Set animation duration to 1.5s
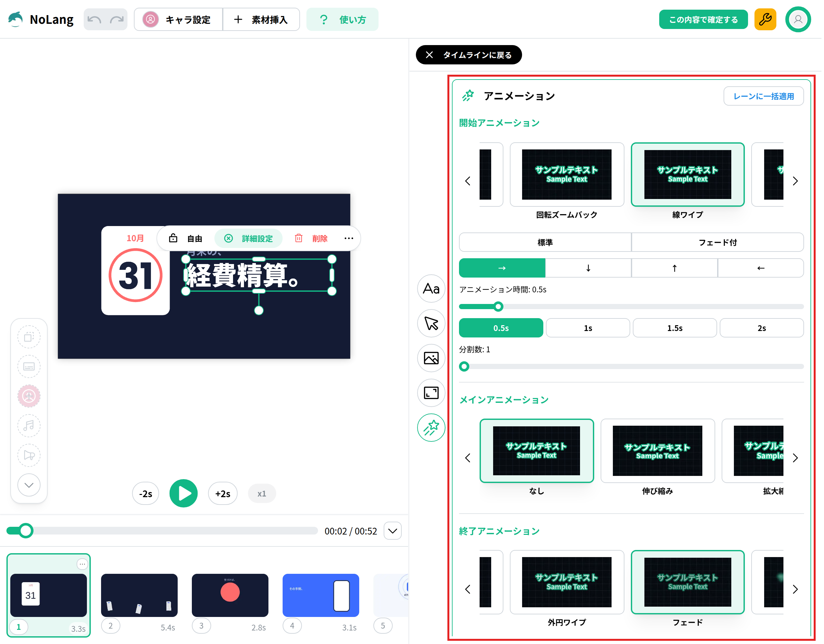The height and width of the screenshot is (644, 824). point(677,329)
